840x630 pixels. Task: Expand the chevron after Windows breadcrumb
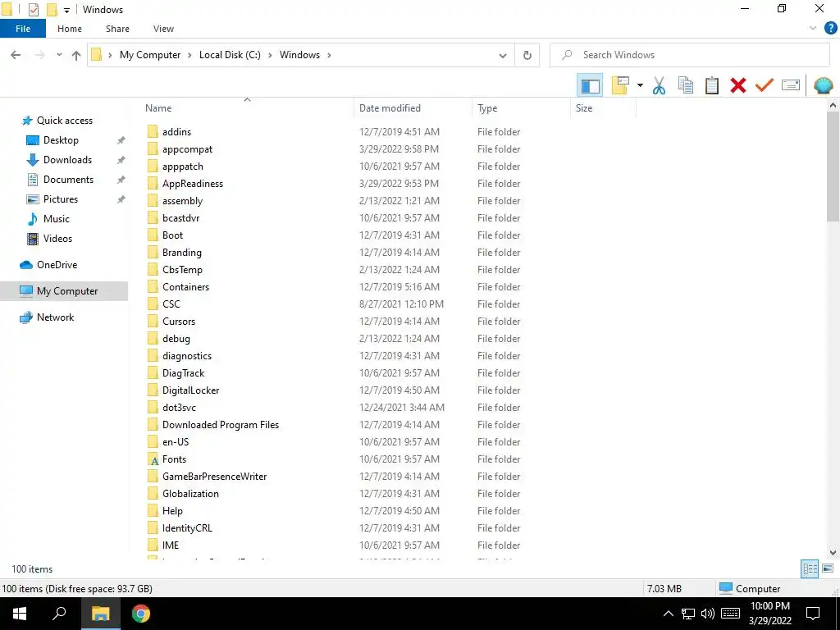point(329,55)
